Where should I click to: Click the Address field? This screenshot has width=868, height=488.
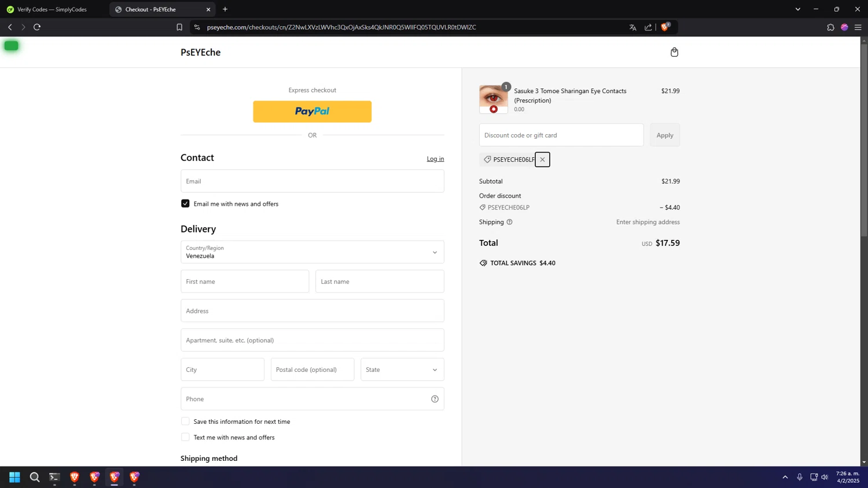(x=312, y=310)
